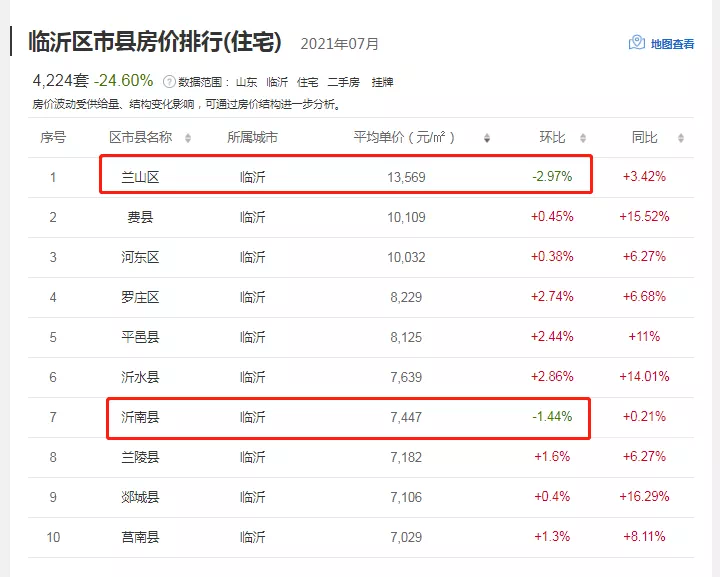
Task: Select price value 7,029
Action: [406, 537]
